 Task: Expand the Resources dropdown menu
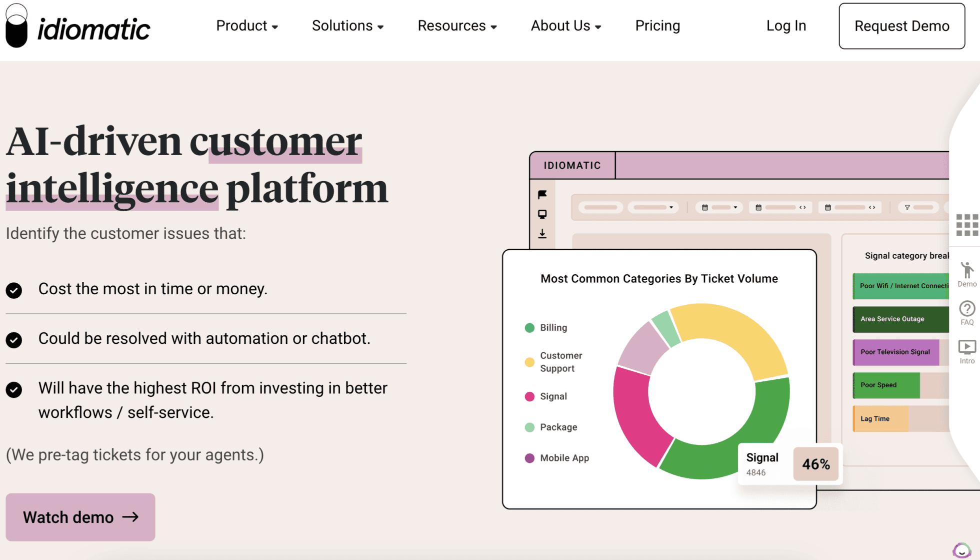[457, 26]
